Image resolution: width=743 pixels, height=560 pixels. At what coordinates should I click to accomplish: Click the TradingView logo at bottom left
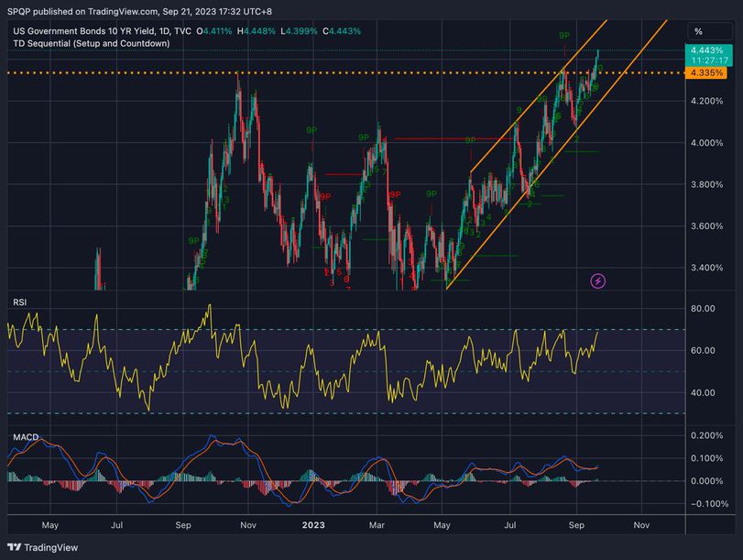click(x=43, y=547)
